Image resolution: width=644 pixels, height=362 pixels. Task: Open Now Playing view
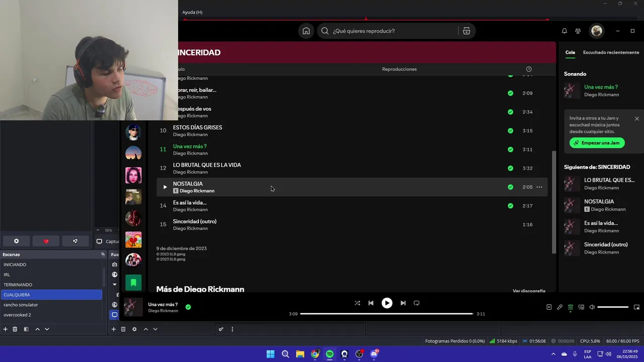click(549, 307)
